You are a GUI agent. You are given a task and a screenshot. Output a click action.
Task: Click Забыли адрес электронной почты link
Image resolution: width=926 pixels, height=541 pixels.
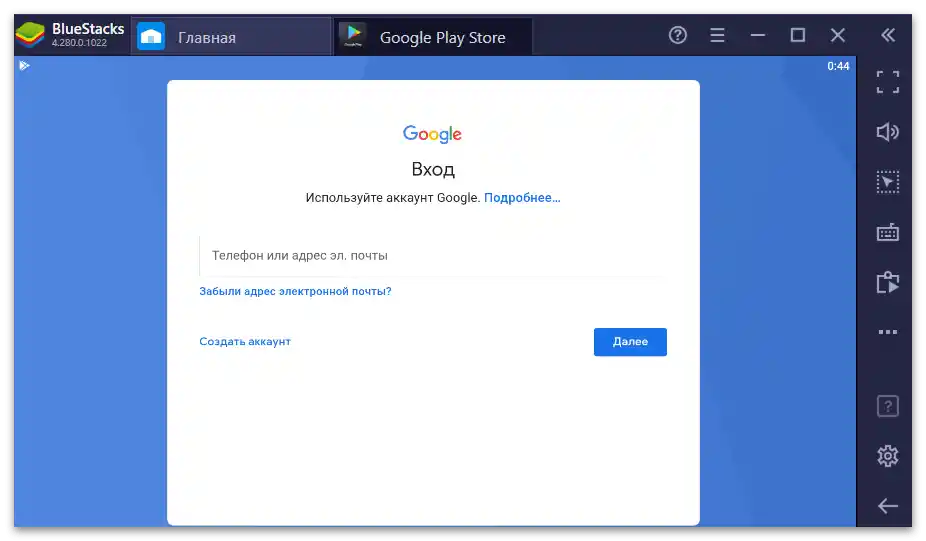[295, 291]
